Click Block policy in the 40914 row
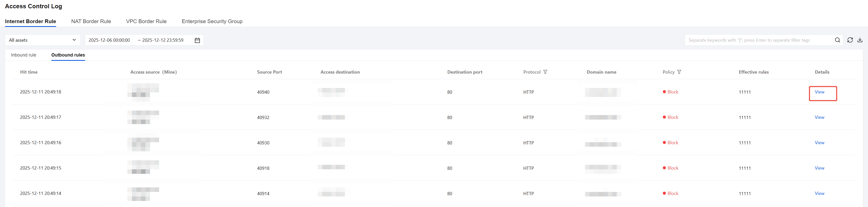The image size is (868, 207). click(671, 193)
